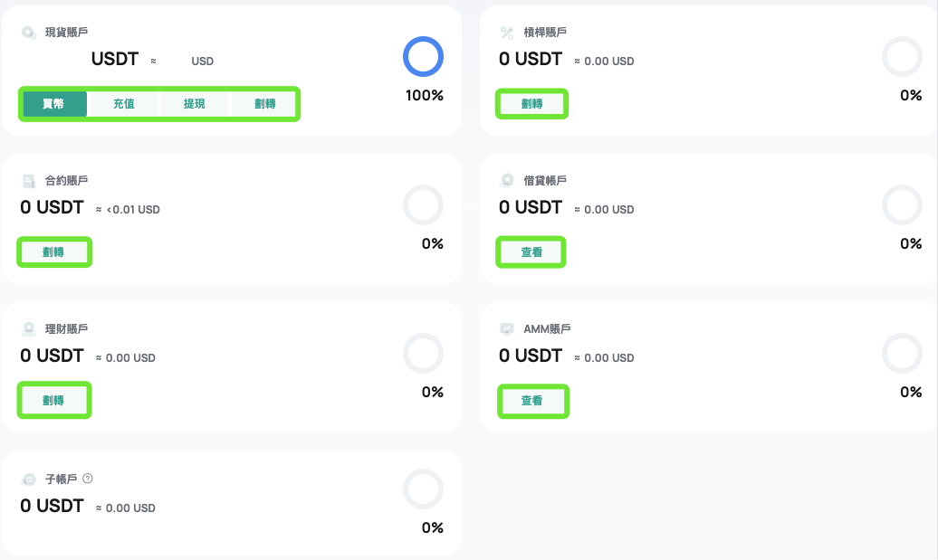Click the contract account (合約賬戶) icon
The image size is (938, 560).
pyautogui.click(x=29, y=181)
